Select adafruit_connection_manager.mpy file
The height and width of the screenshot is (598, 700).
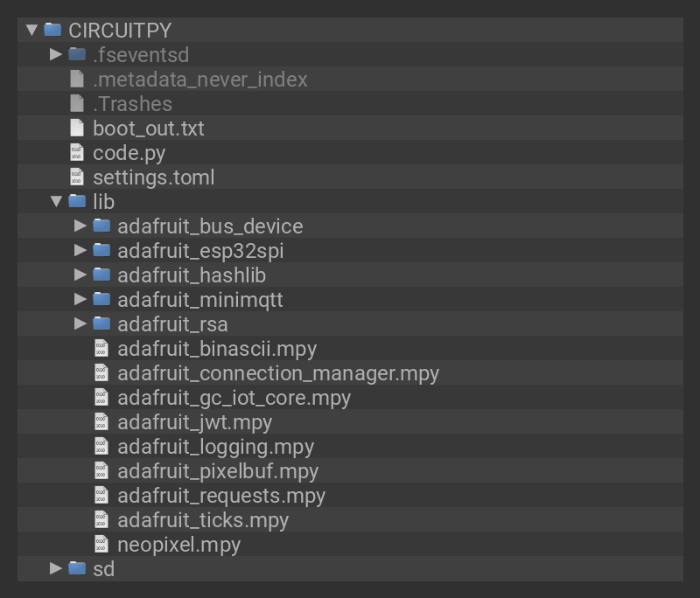tap(277, 372)
